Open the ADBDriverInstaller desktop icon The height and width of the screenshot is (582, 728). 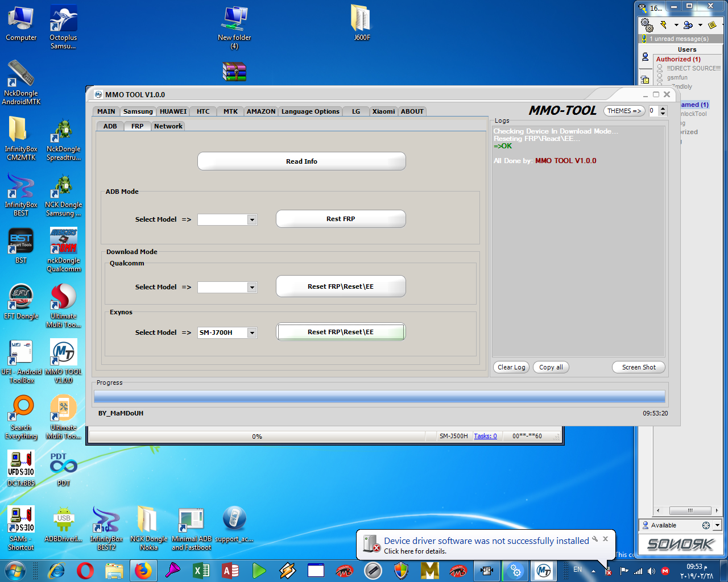tap(63, 524)
